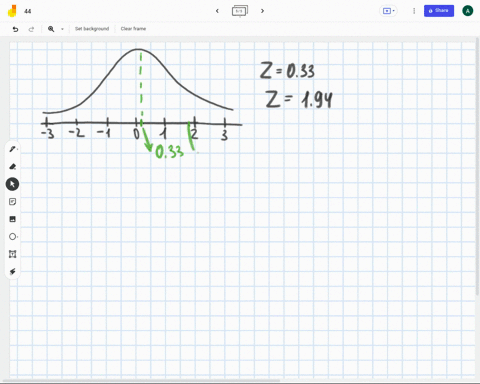
Task: Click the Zoom magnifier icon
Action: [51, 29]
